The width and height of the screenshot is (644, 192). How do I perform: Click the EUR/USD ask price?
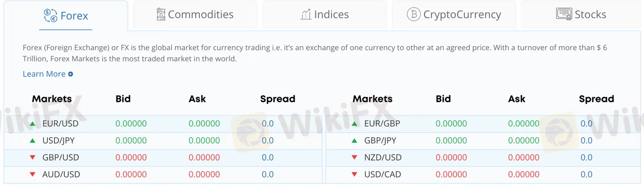pos(204,123)
